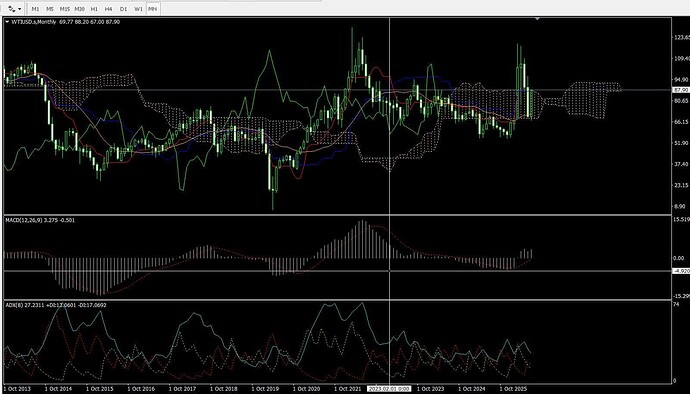
Task: Change timeframe to D1 daily
Action: 124,9
